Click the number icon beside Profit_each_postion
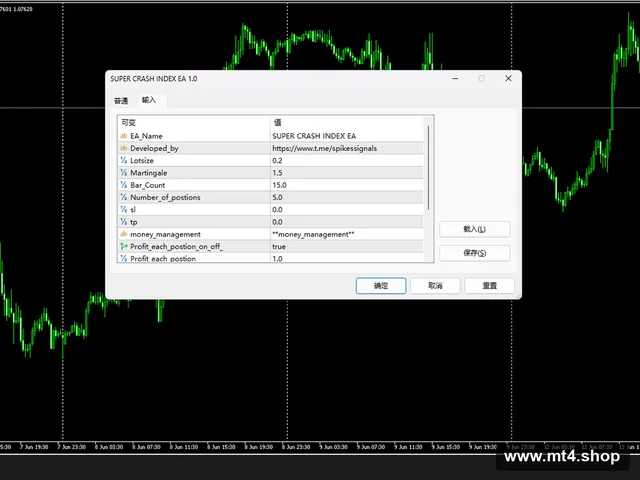 124,258
